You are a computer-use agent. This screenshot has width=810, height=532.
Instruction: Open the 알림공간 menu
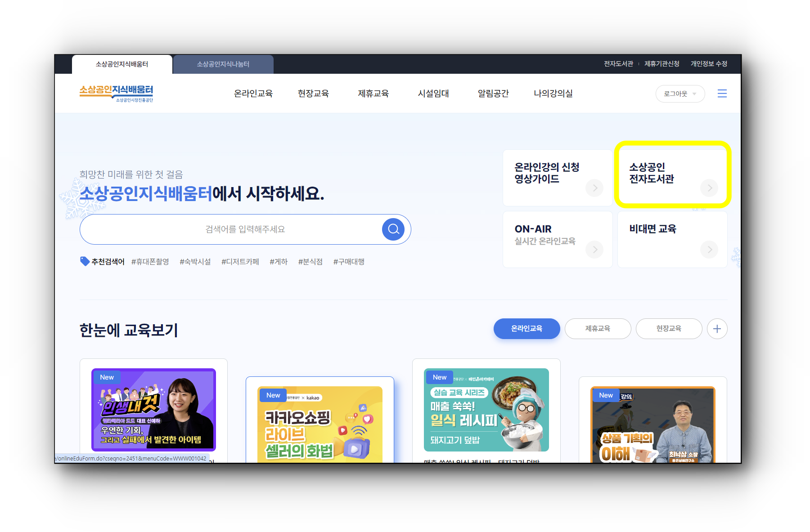(493, 94)
